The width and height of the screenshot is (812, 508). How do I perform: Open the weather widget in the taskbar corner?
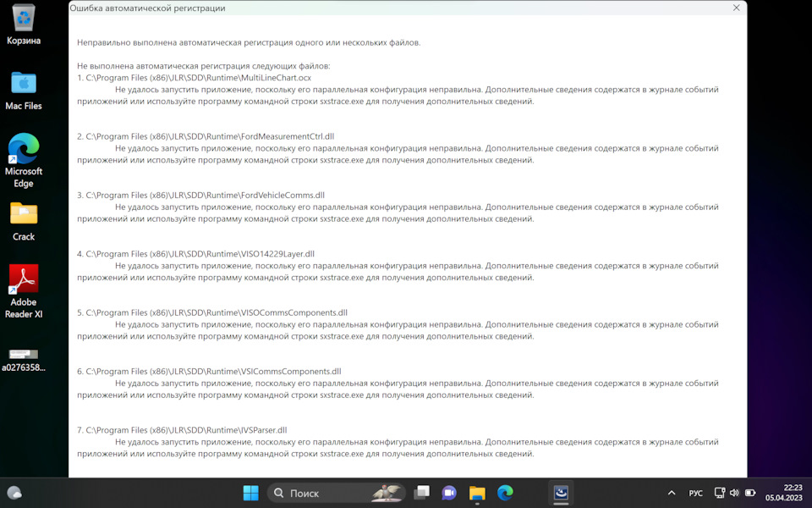pos(14,493)
